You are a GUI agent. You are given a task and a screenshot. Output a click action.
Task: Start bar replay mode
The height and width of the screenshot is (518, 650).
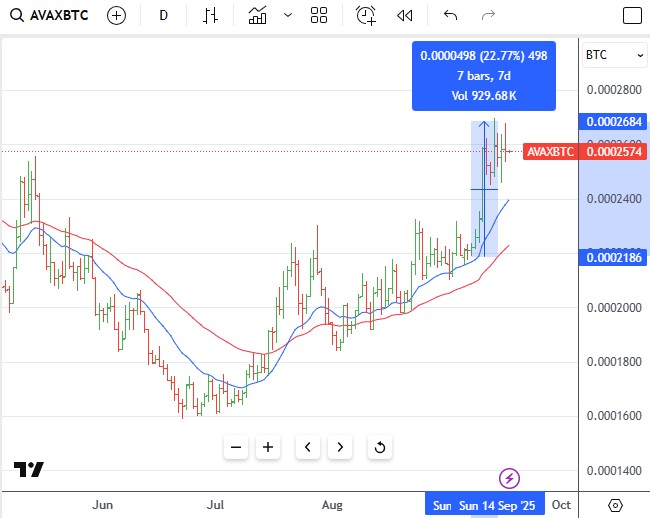405,16
